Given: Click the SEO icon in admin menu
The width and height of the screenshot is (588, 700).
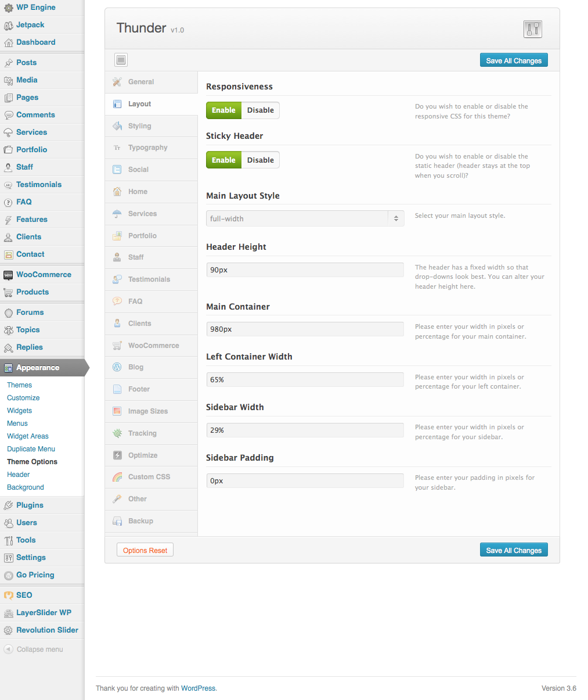Looking at the screenshot, I should pyautogui.click(x=8, y=595).
